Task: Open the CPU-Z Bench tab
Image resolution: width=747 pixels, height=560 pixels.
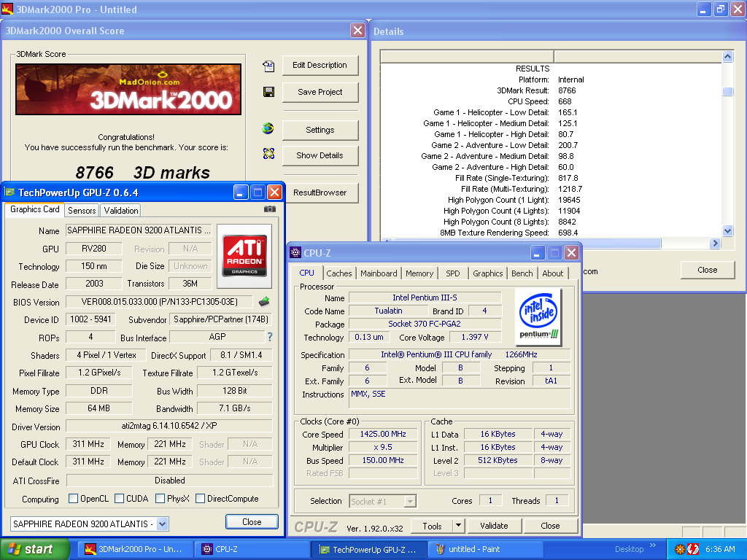Action: point(522,273)
